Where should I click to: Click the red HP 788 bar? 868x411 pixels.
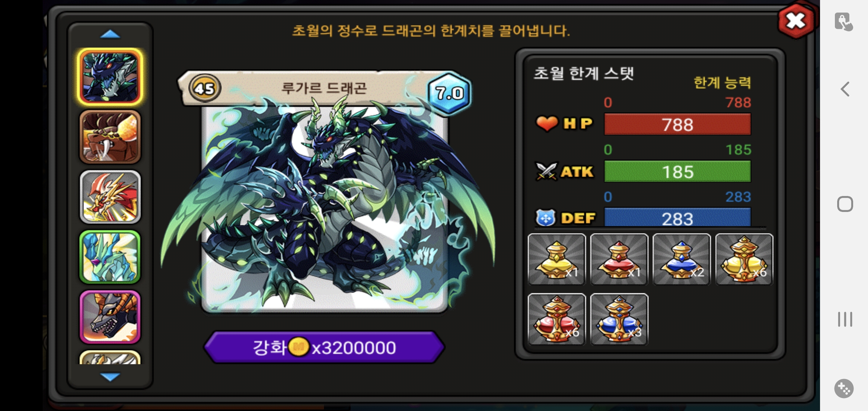tap(678, 124)
